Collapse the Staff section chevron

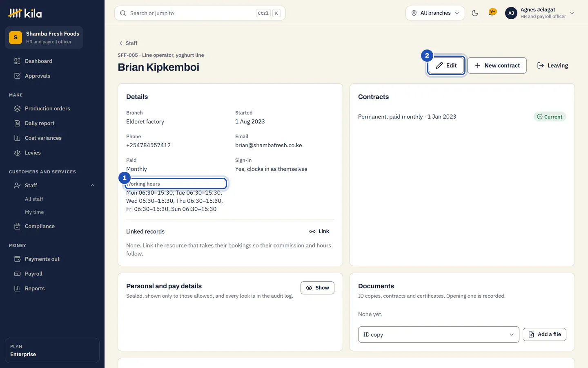coord(93,186)
